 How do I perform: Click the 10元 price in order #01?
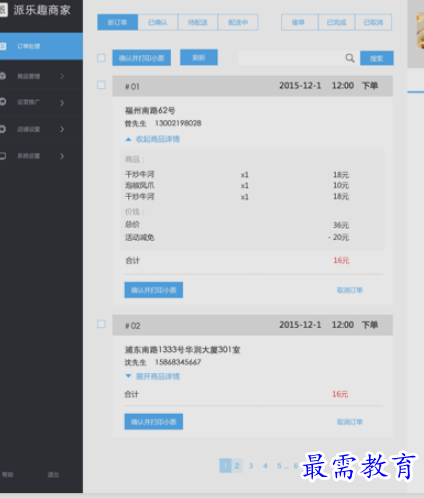tap(341, 185)
